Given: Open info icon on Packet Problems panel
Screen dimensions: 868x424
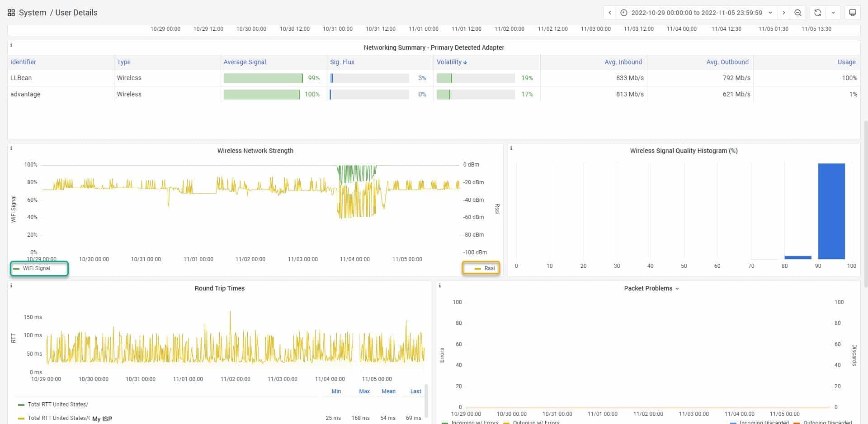Looking at the screenshot, I should click(440, 286).
